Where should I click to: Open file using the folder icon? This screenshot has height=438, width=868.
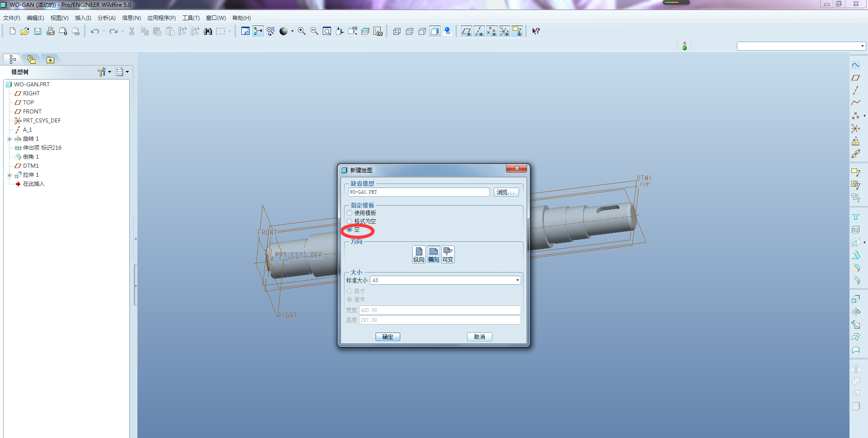[25, 31]
